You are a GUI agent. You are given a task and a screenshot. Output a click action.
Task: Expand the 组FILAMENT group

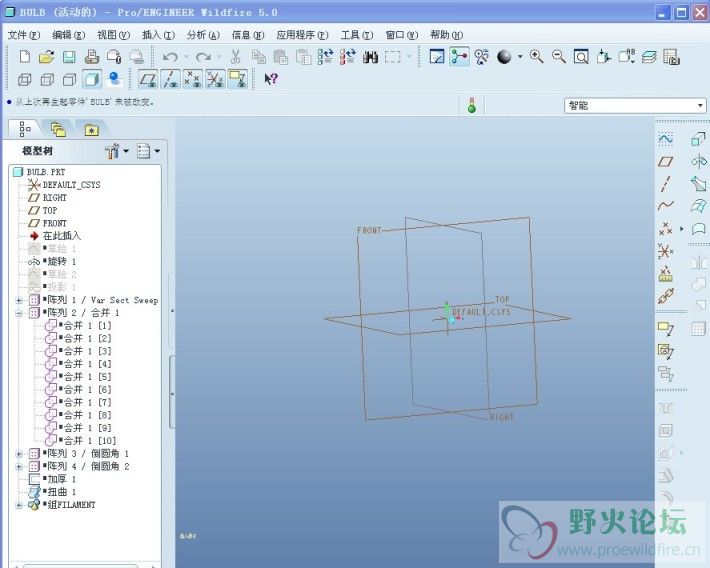19,505
